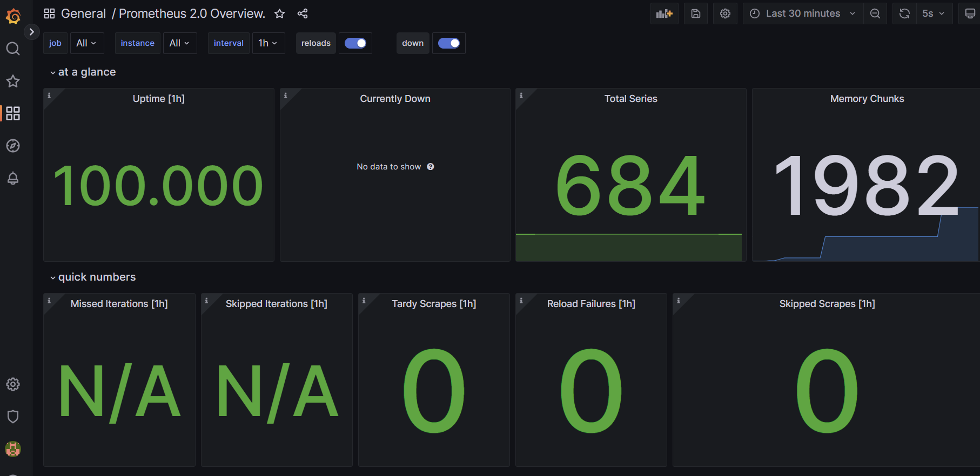Show the Skipped Scrapes panel info icon
Viewport: 980px width, 476px height.
pyautogui.click(x=679, y=301)
